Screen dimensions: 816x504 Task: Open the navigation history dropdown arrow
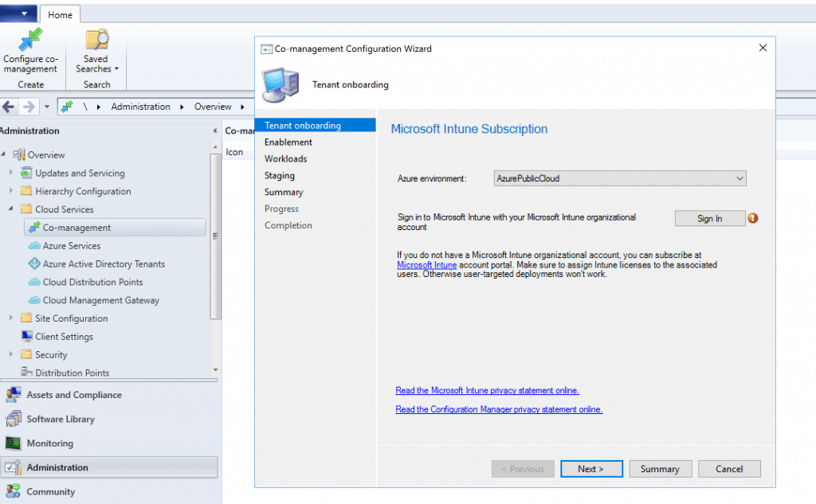[47, 107]
